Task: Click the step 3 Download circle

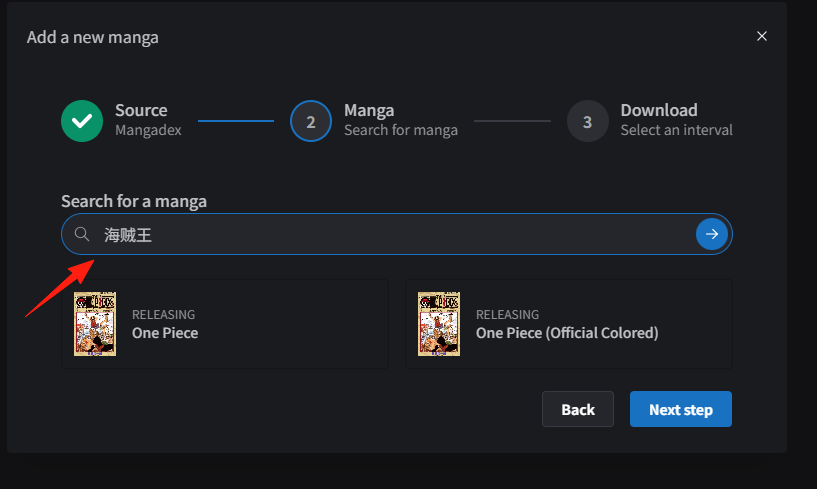Action: coord(588,121)
